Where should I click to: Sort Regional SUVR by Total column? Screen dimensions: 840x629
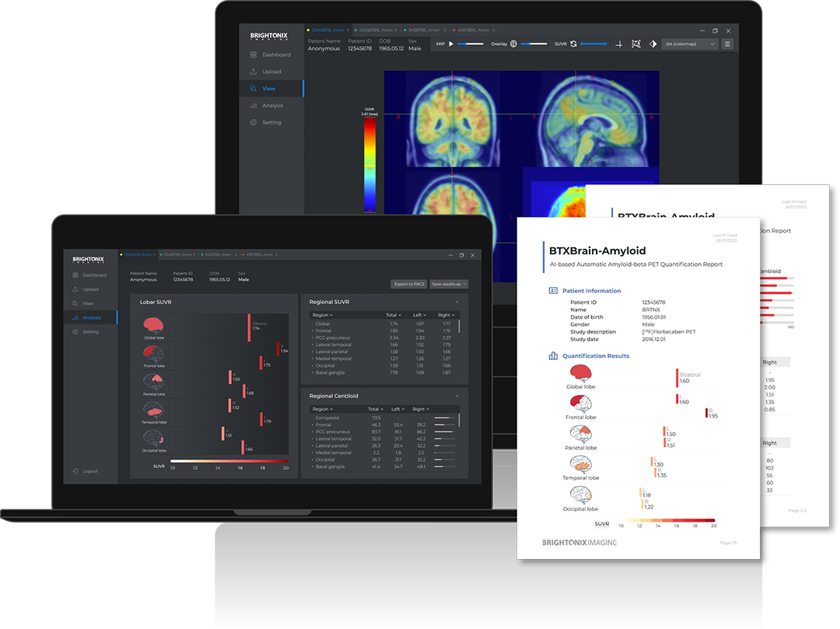tap(394, 316)
